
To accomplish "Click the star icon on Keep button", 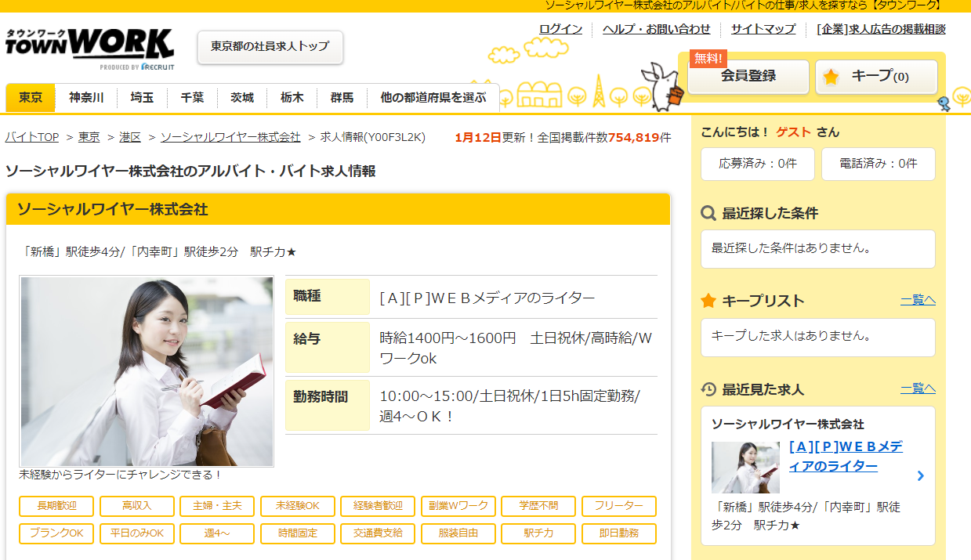I will click(x=831, y=77).
